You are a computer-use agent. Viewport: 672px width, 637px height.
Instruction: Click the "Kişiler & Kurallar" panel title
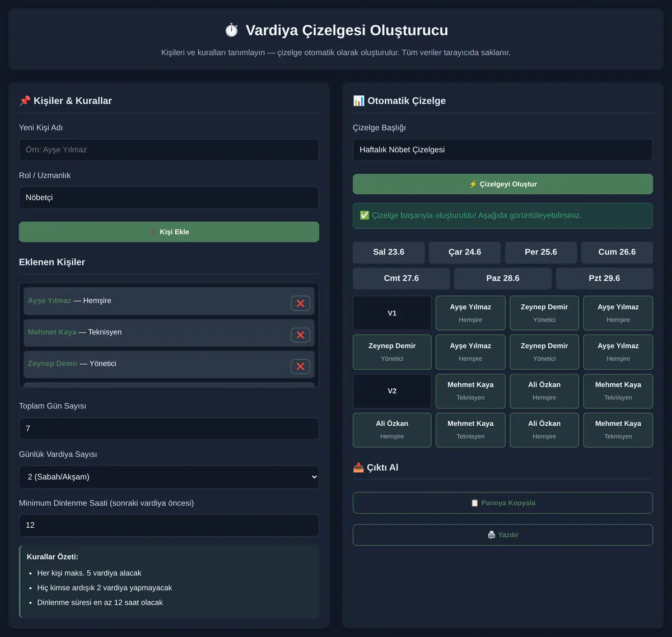pos(66,101)
